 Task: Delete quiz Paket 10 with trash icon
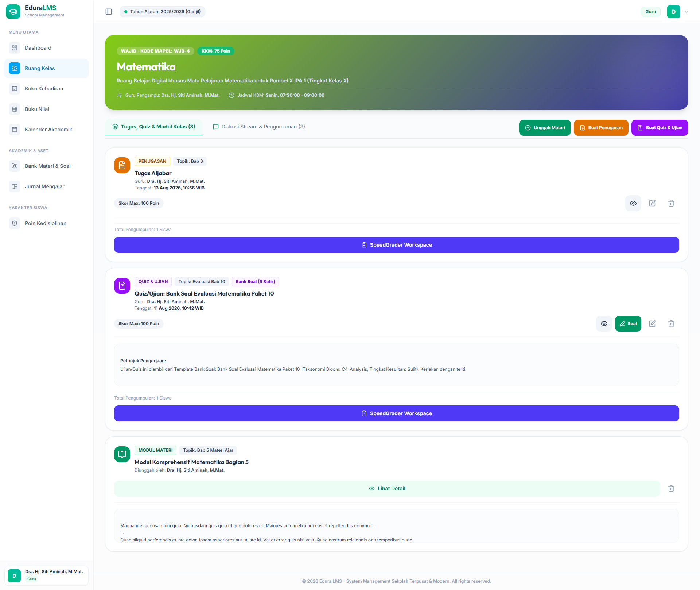[x=671, y=324]
